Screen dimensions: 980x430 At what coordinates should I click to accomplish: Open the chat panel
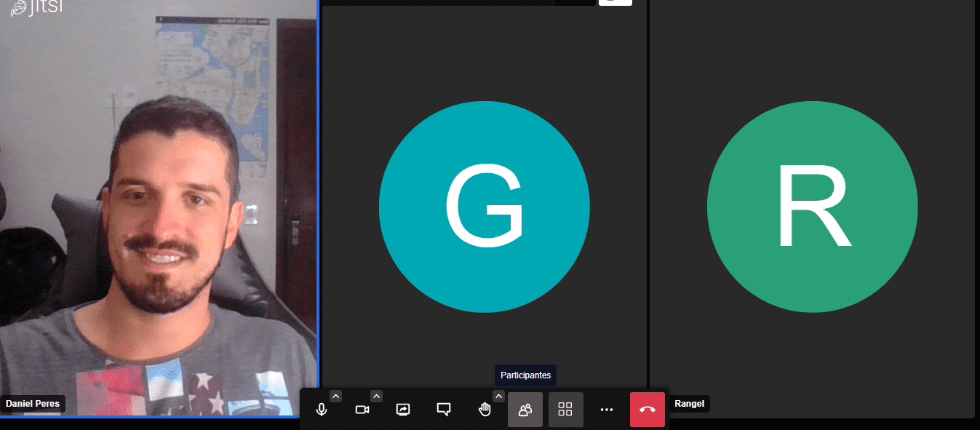444,409
